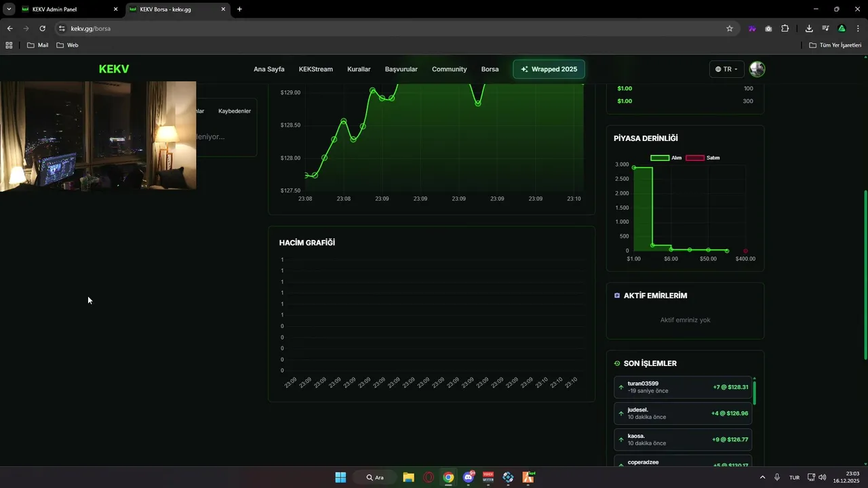Close the KEKV Borsa tab
Viewport: 868px width, 488px height.
[x=223, y=9]
